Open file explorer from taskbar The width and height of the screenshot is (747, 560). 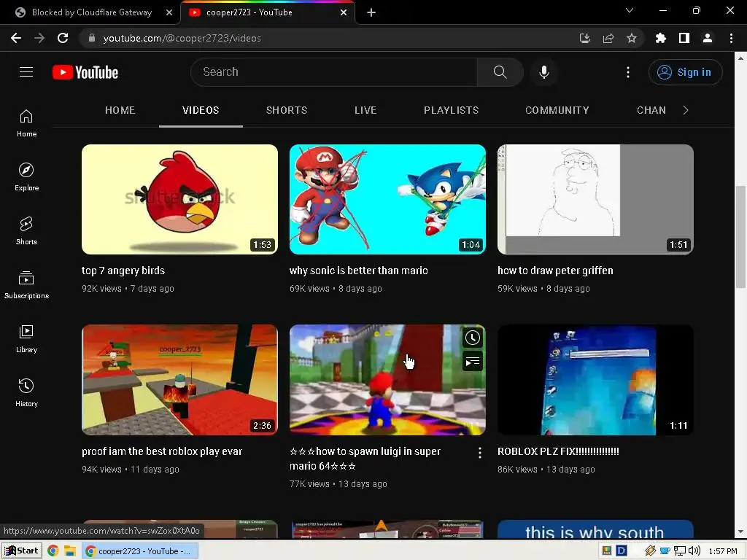70,551
